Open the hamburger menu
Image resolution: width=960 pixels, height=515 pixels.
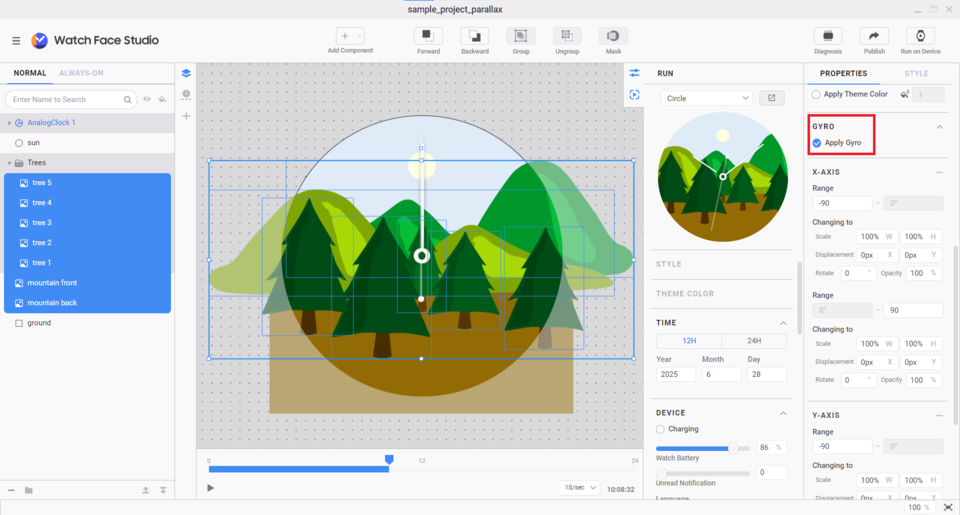[16, 41]
